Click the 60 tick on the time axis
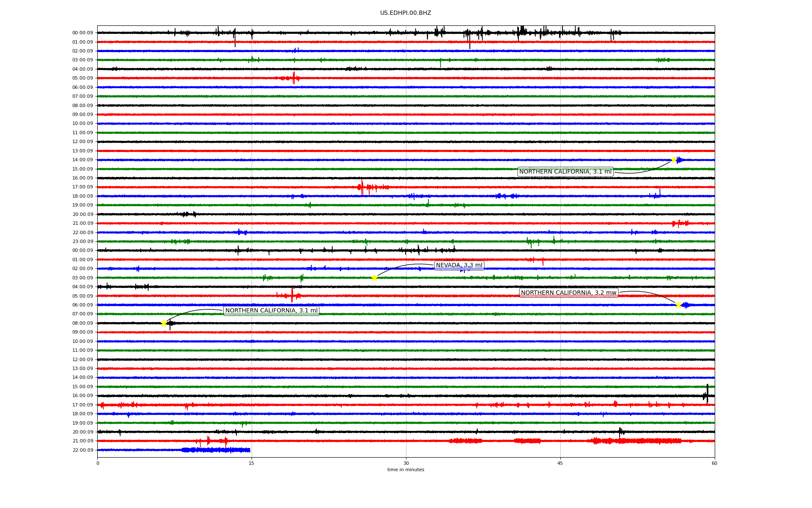812x508 pixels. point(714,463)
